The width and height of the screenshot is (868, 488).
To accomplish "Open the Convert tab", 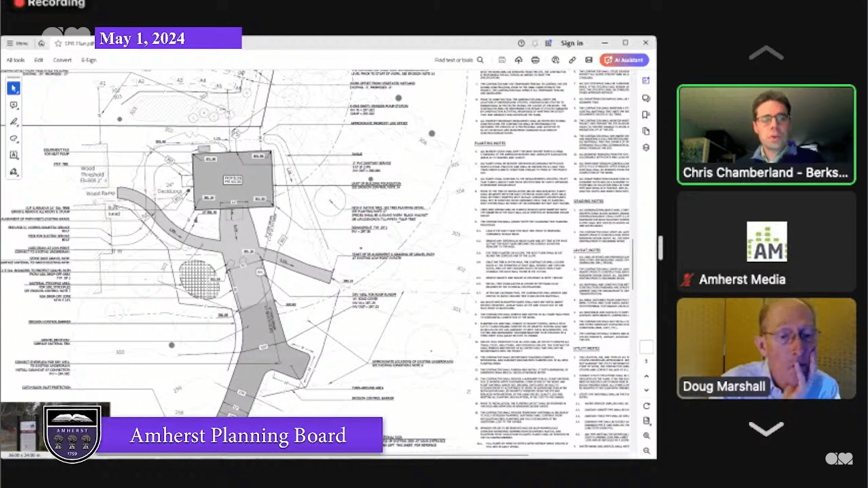I will [62, 60].
